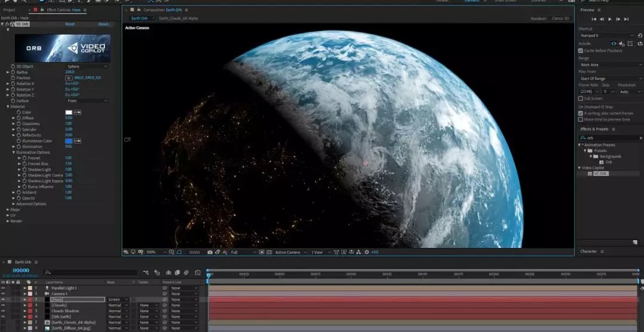Reset the preview shortcut settings
The image size is (644, 332).
[640, 36]
